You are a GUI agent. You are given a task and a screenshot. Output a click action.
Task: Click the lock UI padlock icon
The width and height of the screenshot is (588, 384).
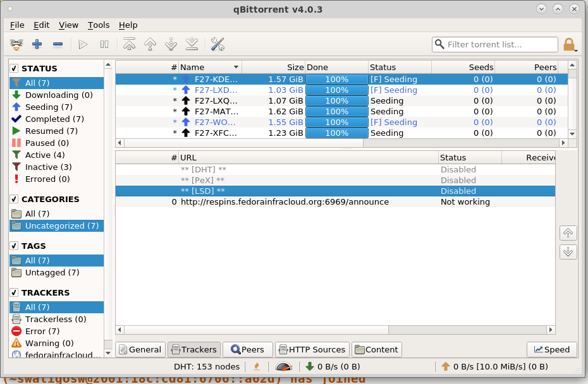569,44
